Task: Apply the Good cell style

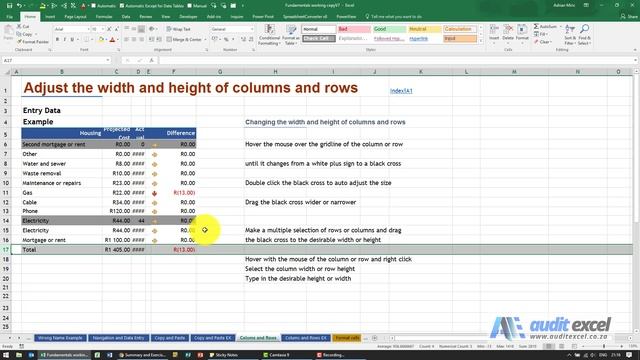Action: (x=389, y=29)
